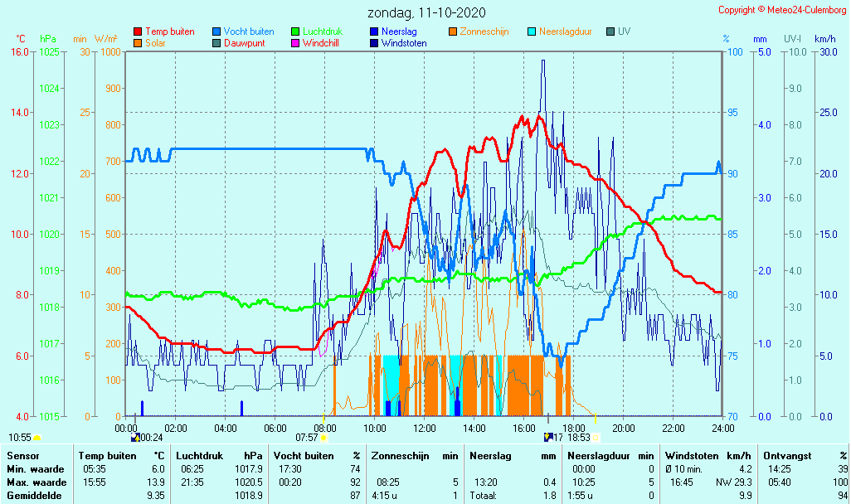
Task: Click the UV legend label
Action: click(624, 31)
